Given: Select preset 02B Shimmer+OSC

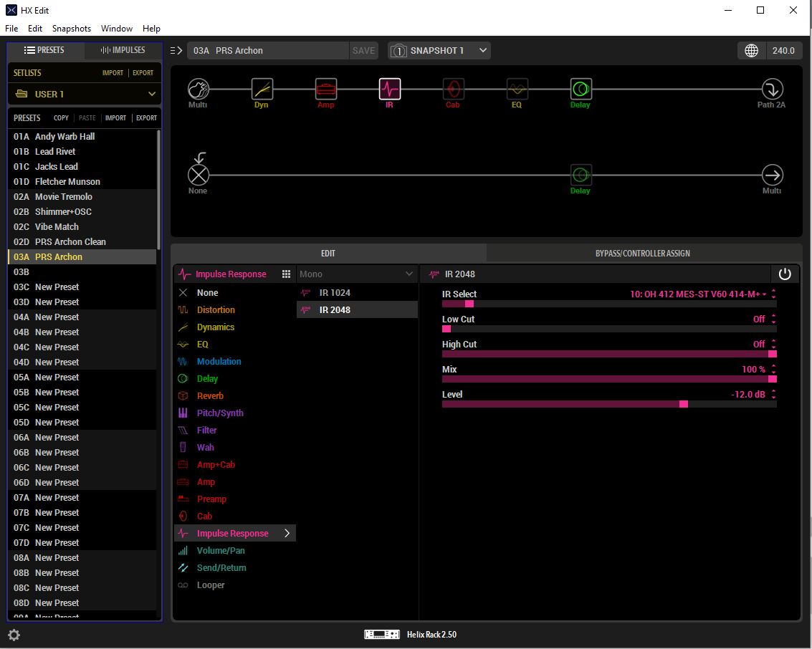Looking at the screenshot, I should (82, 211).
